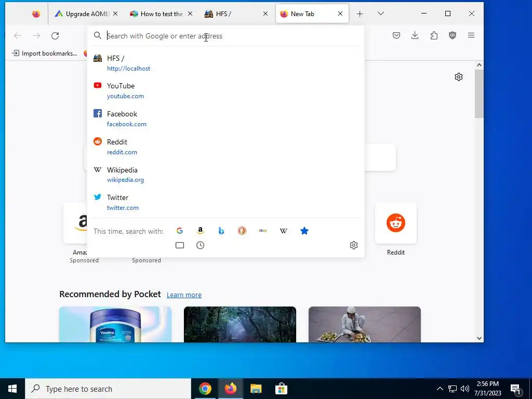Switch to the HFS / tab
The height and width of the screenshot is (399, 532).
click(233, 14)
